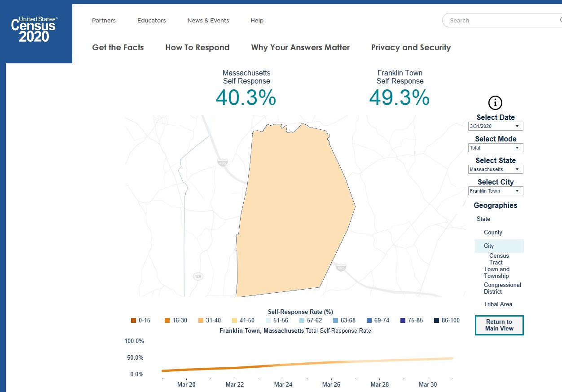Open the Partners menu
This screenshot has width=562, height=392.
click(104, 20)
